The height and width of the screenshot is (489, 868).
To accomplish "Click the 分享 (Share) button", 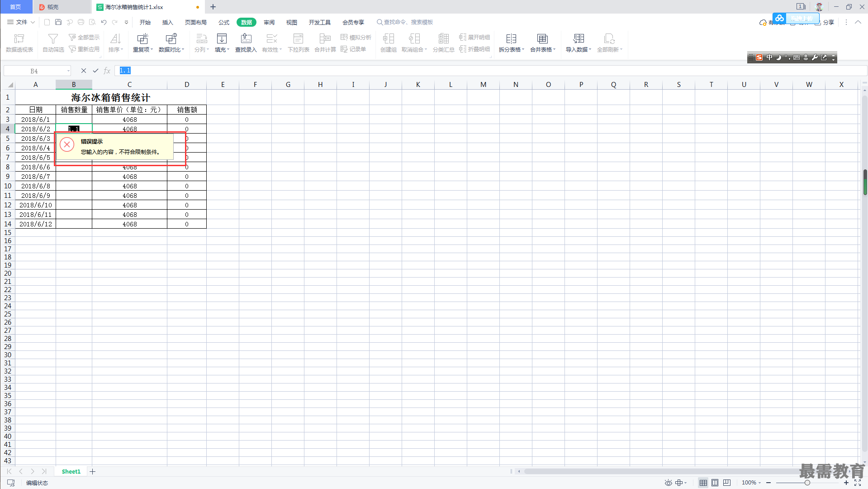I will tap(825, 22).
